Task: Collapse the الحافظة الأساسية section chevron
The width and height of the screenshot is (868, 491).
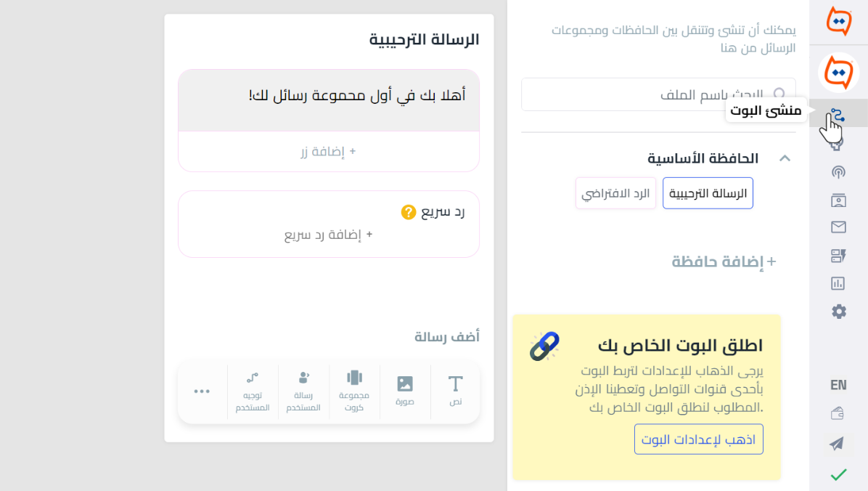Action: (x=785, y=158)
